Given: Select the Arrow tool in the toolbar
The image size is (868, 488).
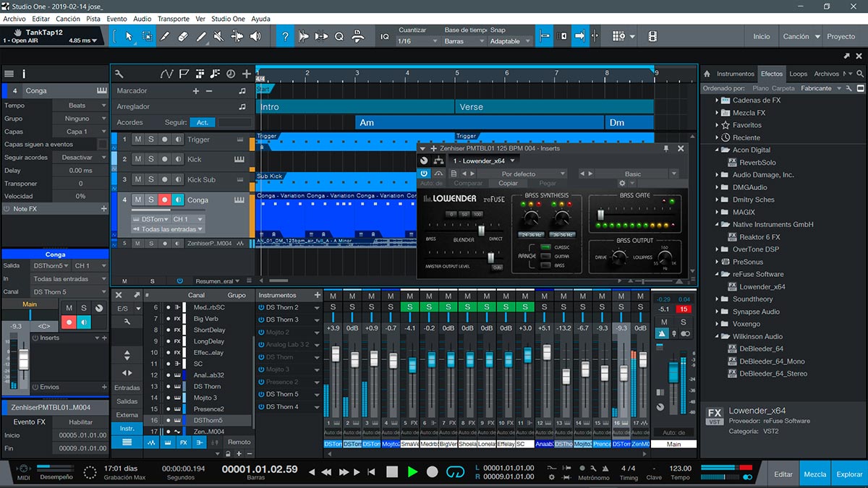Looking at the screenshot, I should (x=129, y=36).
